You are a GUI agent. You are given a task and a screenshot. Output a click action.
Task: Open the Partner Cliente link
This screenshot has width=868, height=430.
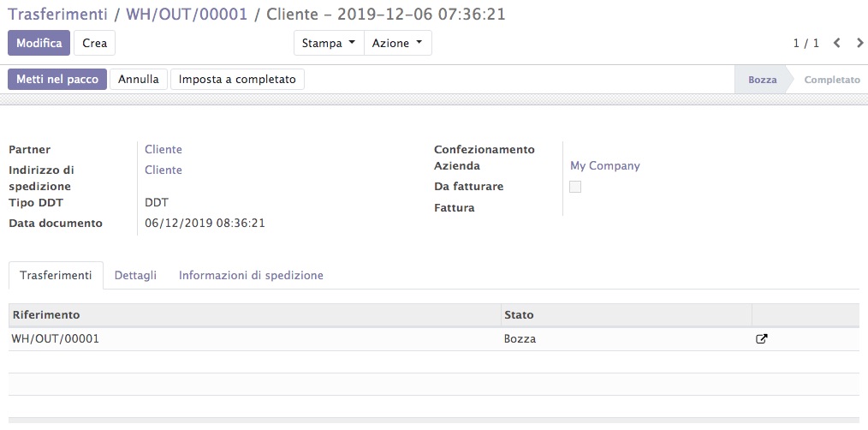click(x=163, y=150)
